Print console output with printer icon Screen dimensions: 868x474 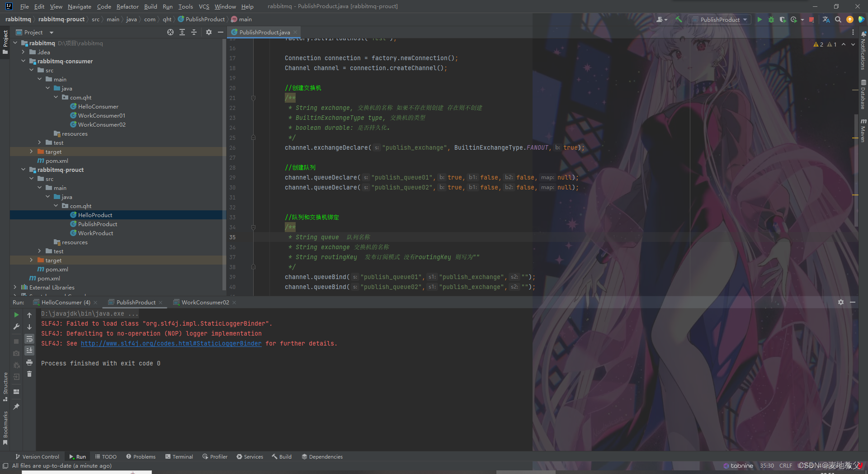(29, 362)
